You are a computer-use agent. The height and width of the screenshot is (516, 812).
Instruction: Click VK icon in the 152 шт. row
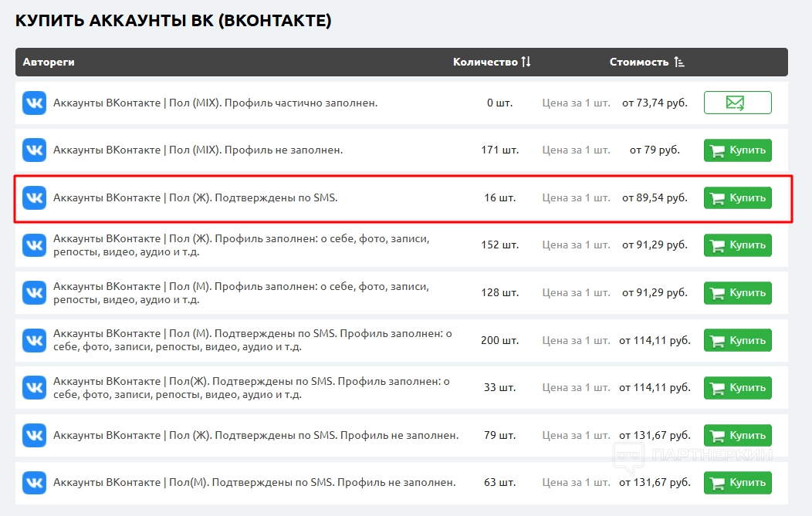coord(34,245)
